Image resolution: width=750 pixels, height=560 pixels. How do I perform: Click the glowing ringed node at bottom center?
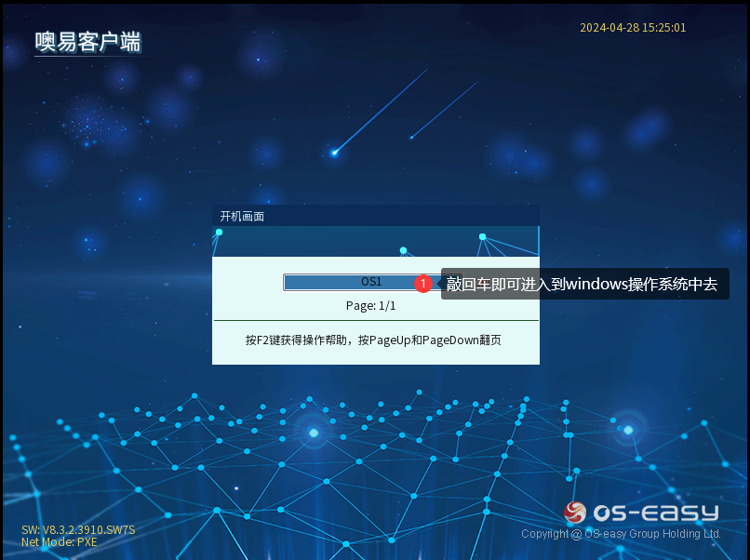(314, 433)
